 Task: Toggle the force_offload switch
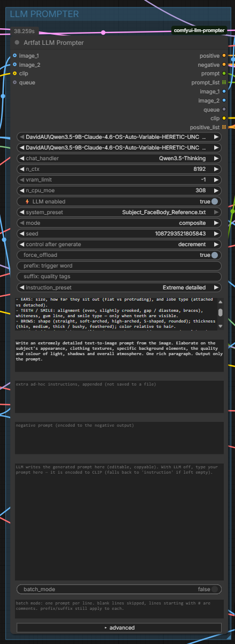click(x=215, y=255)
